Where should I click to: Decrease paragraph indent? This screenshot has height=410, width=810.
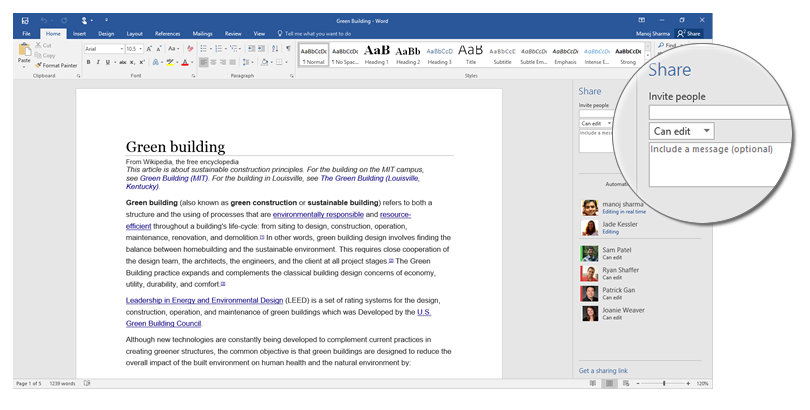tap(251, 49)
